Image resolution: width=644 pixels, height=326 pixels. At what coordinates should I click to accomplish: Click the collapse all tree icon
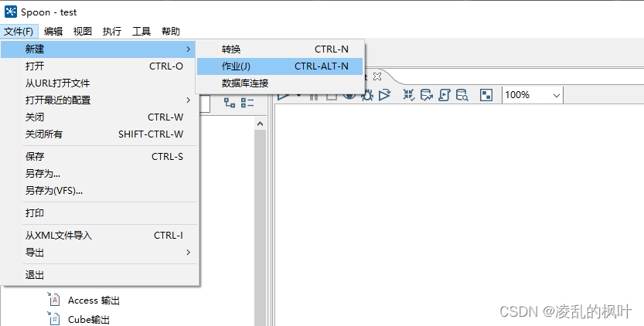coord(247,103)
